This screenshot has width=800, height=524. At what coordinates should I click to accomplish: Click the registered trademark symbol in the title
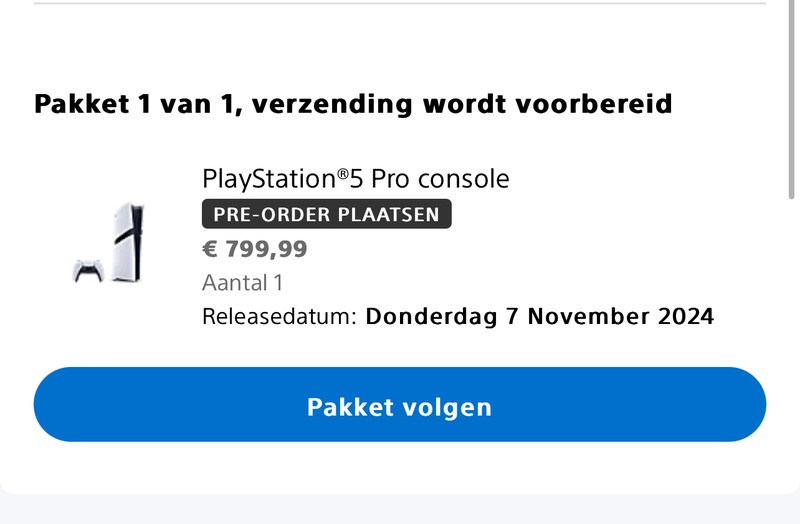342,174
